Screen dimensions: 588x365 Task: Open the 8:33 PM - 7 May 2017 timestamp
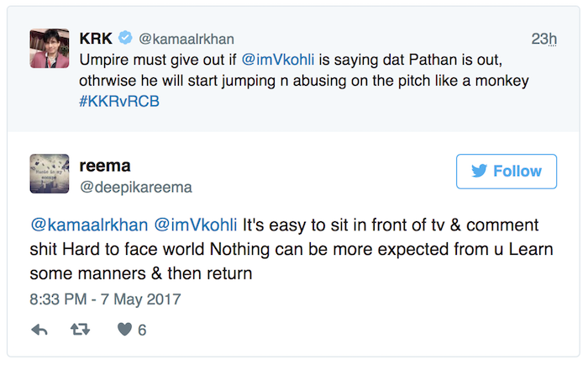coord(105,299)
